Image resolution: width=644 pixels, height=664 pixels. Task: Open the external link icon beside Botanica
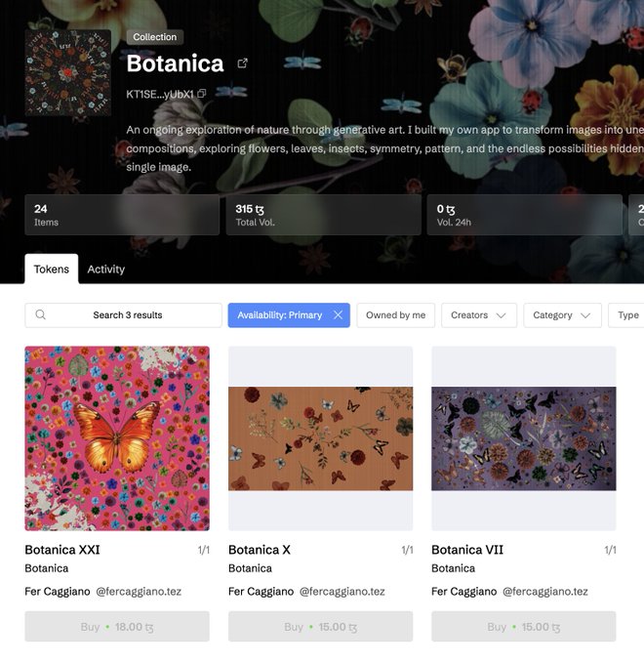click(242, 63)
